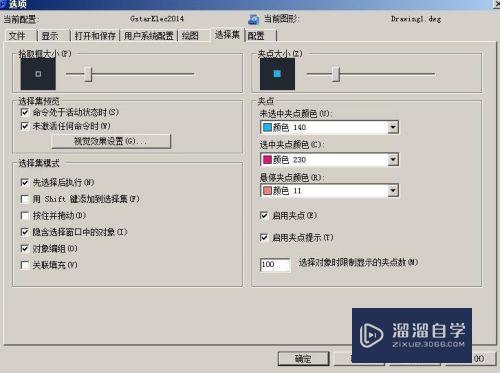Click the Drawing1.dwg file name text

click(x=416, y=19)
